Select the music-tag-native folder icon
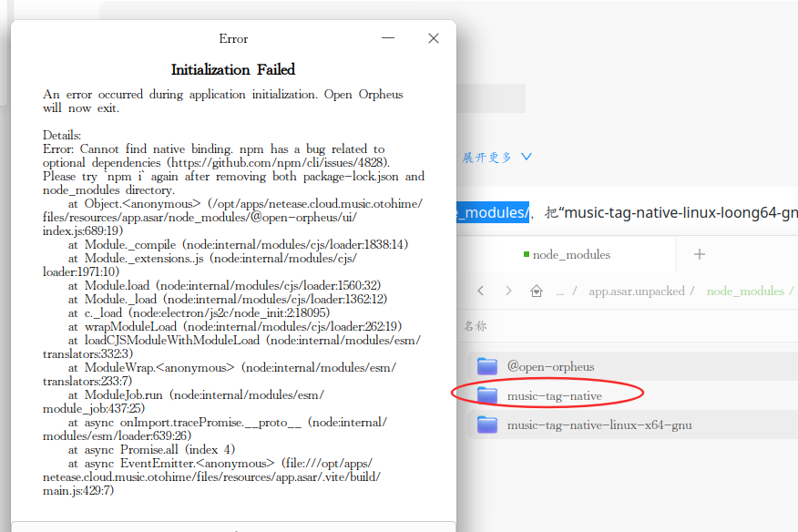The height and width of the screenshot is (532, 798). click(x=487, y=395)
